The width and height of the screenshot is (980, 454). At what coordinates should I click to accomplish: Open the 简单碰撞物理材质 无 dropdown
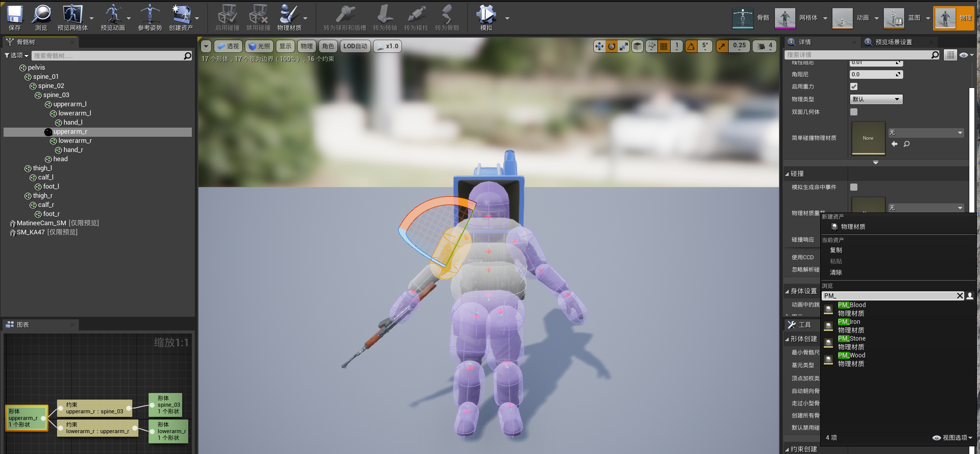pyautogui.click(x=926, y=133)
